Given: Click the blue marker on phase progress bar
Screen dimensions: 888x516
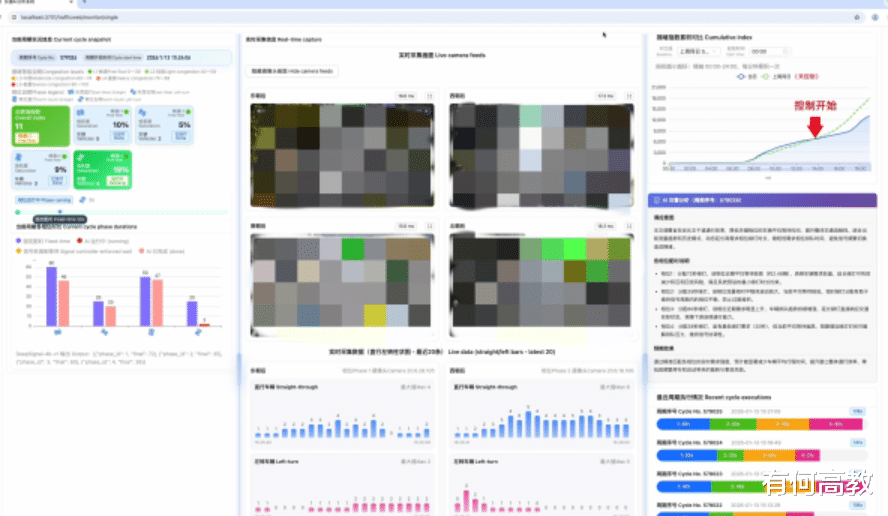Looking at the screenshot, I should (60, 212).
